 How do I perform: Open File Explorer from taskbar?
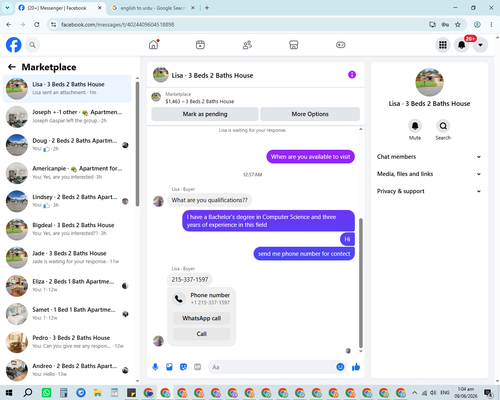98,393
